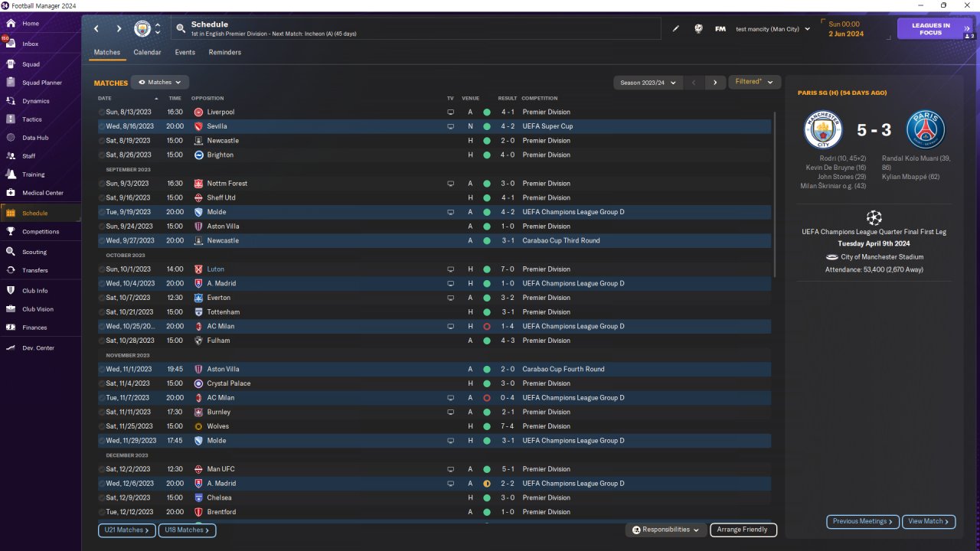The width and height of the screenshot is (980, 551).
Task: Open Data Hub from the sidebar
Action: coord(35,138)
